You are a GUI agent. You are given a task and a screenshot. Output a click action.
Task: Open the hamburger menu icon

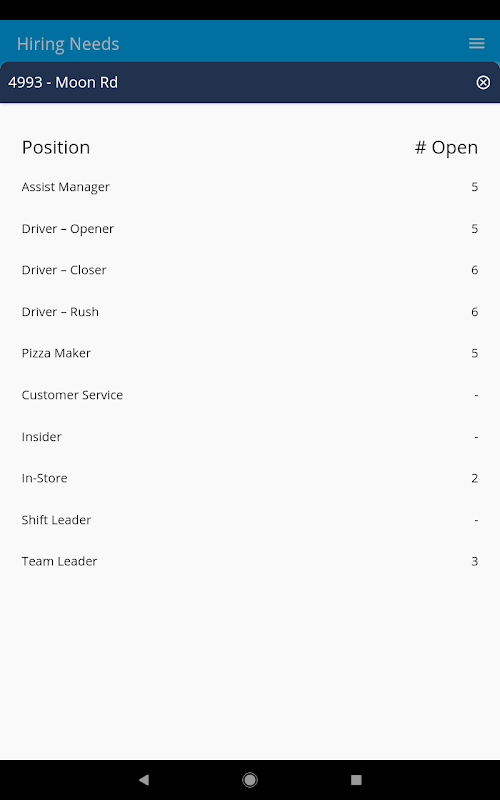(477, 43)
